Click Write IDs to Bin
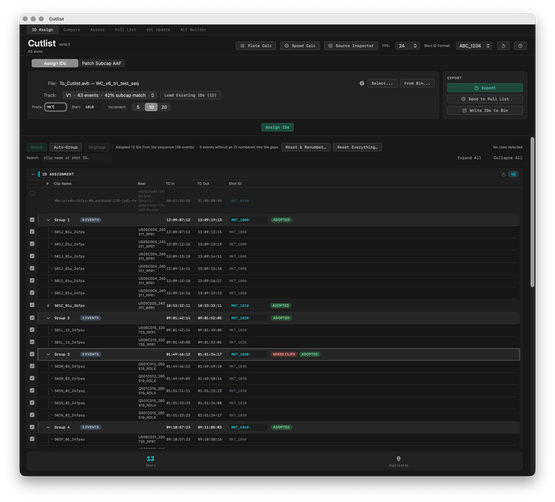The image size is (555, 502). [x=485, y=110]
